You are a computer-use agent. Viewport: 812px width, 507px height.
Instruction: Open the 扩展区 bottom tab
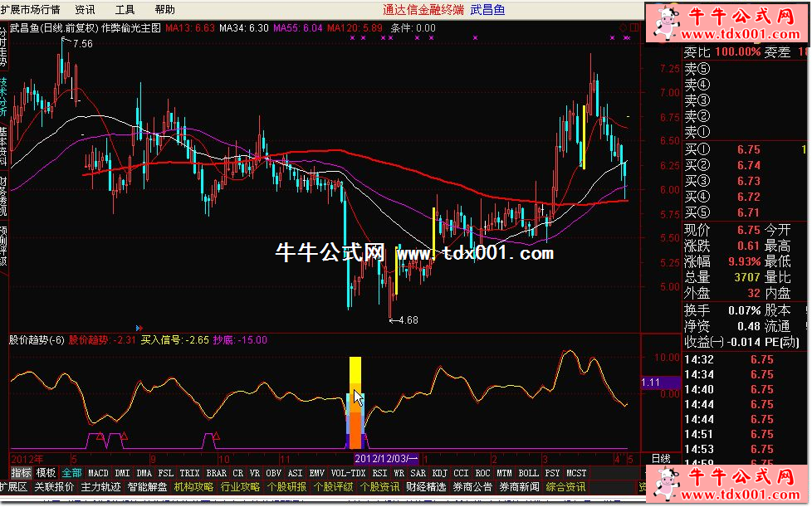[x=13, y=487]
